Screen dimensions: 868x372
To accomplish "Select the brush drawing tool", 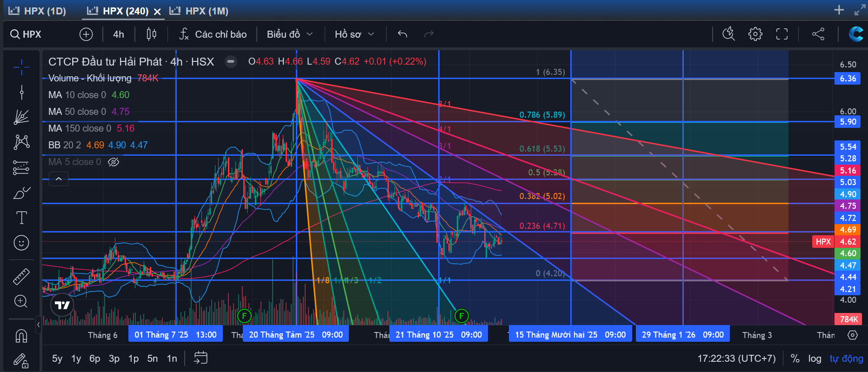I will tap(21, 193).
